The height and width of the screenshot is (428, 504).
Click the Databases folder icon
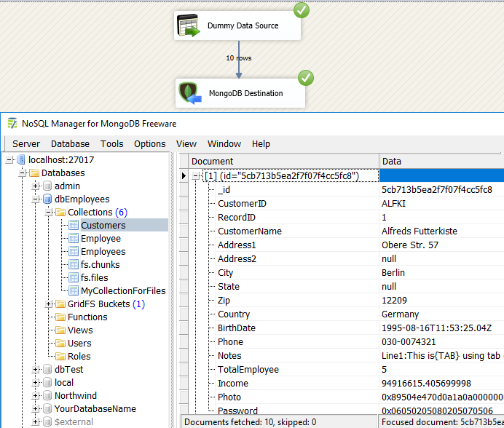(34, 173)
